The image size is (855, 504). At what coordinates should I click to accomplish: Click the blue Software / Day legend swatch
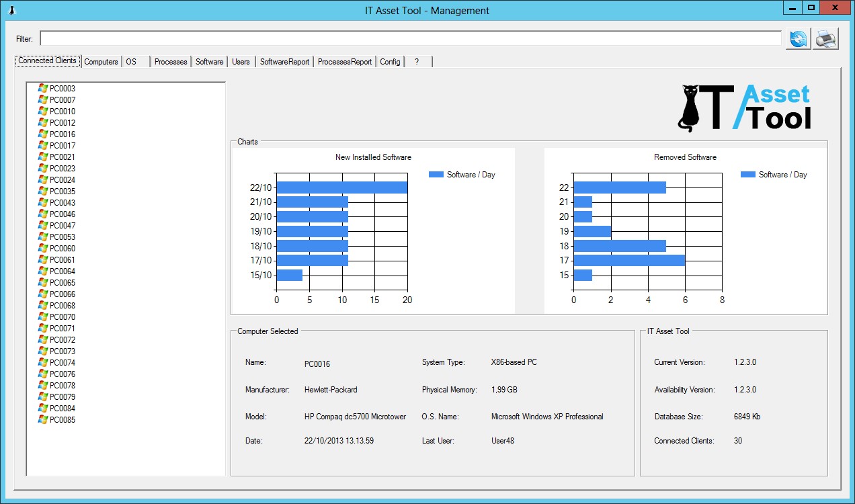click(x=436, y=174)
